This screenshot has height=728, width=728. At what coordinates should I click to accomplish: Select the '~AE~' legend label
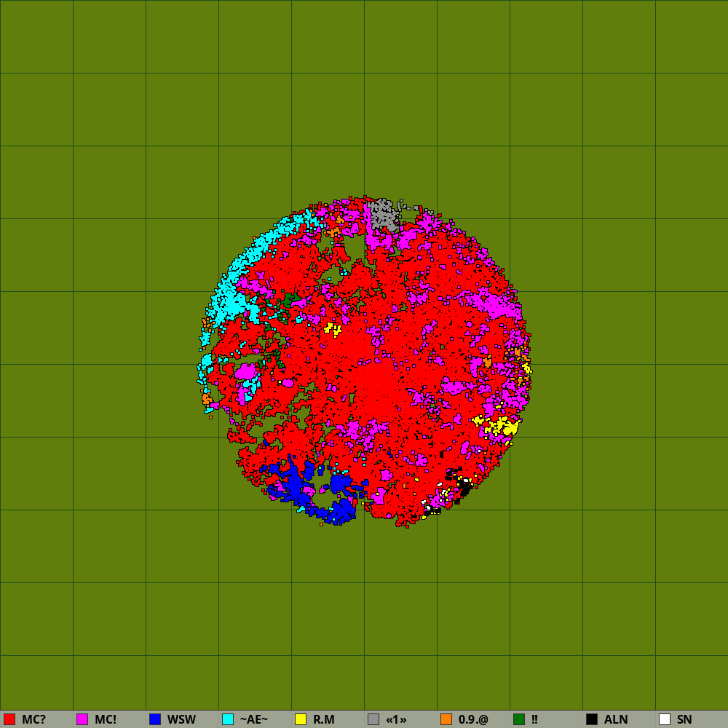click(x=254, y=719)
